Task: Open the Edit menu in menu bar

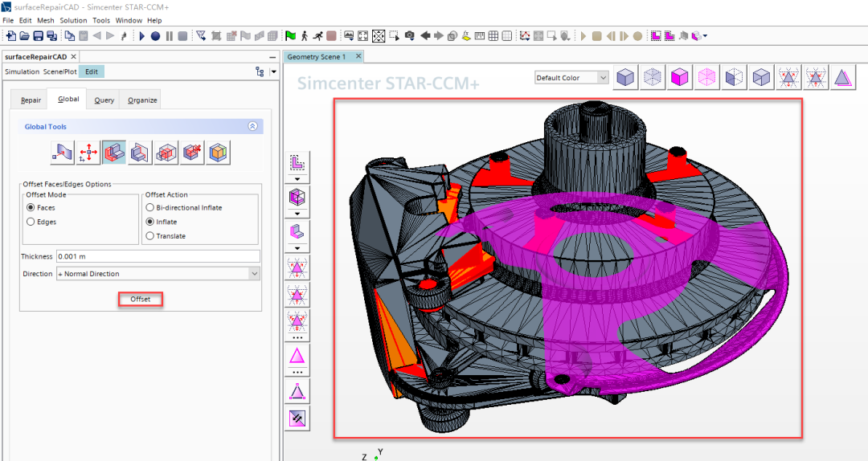Action: (26, 20)
